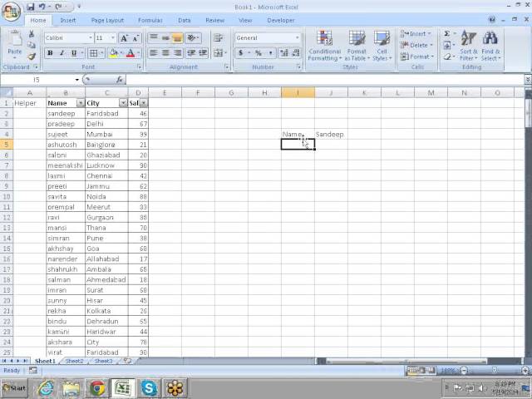This screenshot has height=399, width=532.
Task: Open Sort & Filter menu
Action: [x=469, y=46]
